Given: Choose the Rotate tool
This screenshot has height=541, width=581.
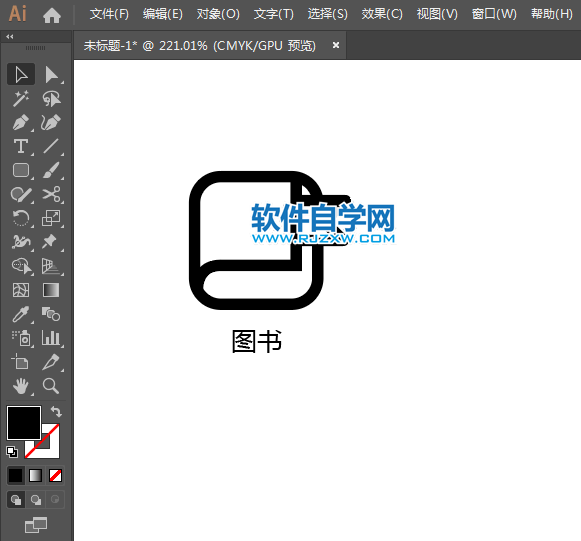Looking at the screenshot, I should pos(21,218).
